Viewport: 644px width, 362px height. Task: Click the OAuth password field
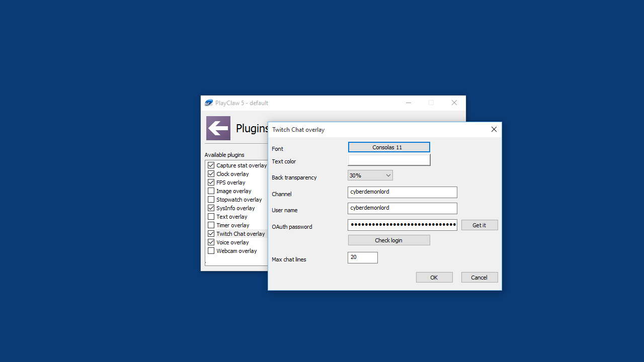[x=402, y=225]
